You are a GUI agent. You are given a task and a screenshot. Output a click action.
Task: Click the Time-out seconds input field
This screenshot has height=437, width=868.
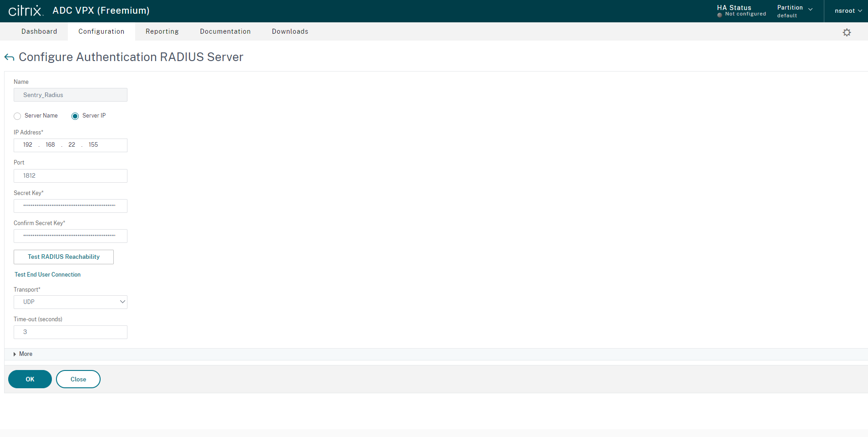[70, 332]
